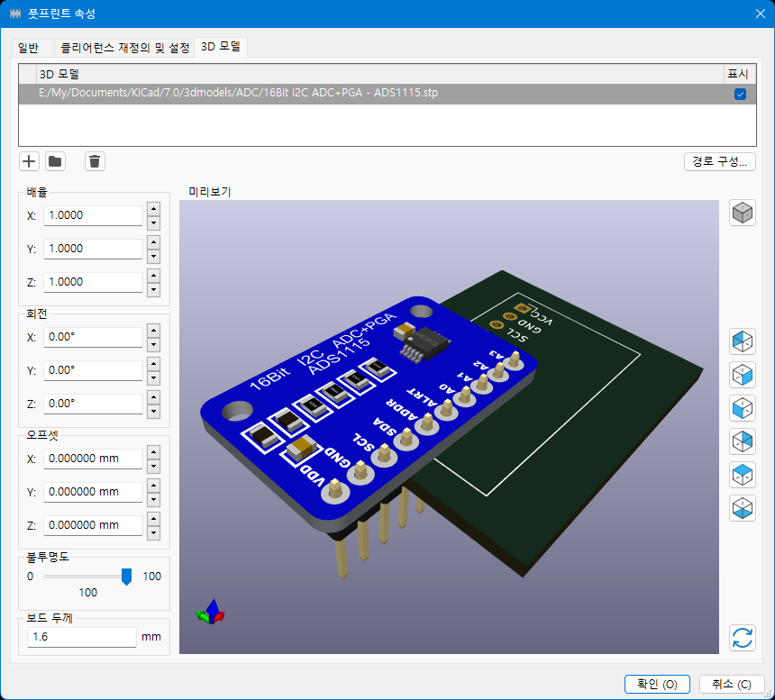Close the footprint properties dialog
This screenshot has height=700, width=775.
click(x=761, y=14)
